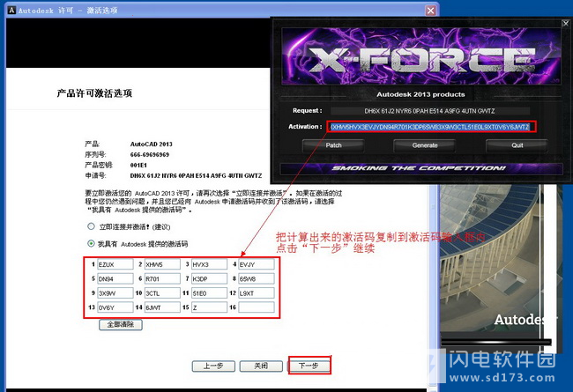Click activation box 10 containing 3CTL
Image resolution: width=573 pixels, height=392 pixels.
click(x=162, y=293)
